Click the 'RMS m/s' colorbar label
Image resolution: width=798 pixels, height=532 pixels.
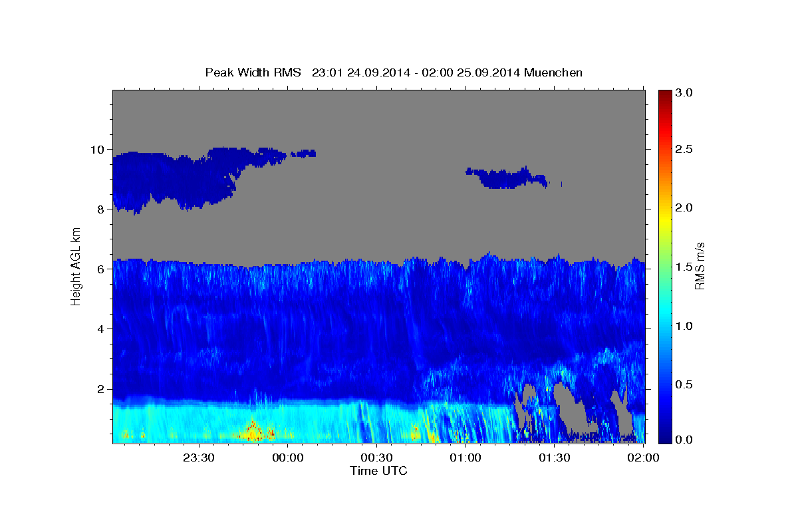pyautogui.click(x=700, y=266)
